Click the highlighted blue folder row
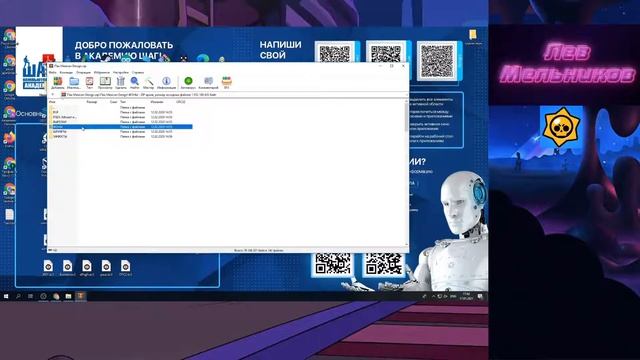Image resolution: width=640 pixels, height=360 pixels. pos(121,127)
